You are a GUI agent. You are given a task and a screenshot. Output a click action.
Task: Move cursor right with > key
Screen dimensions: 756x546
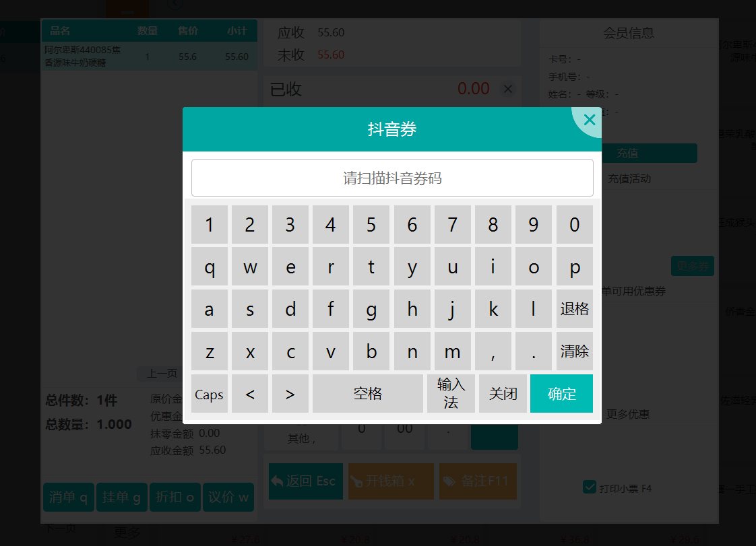[290, 394]
